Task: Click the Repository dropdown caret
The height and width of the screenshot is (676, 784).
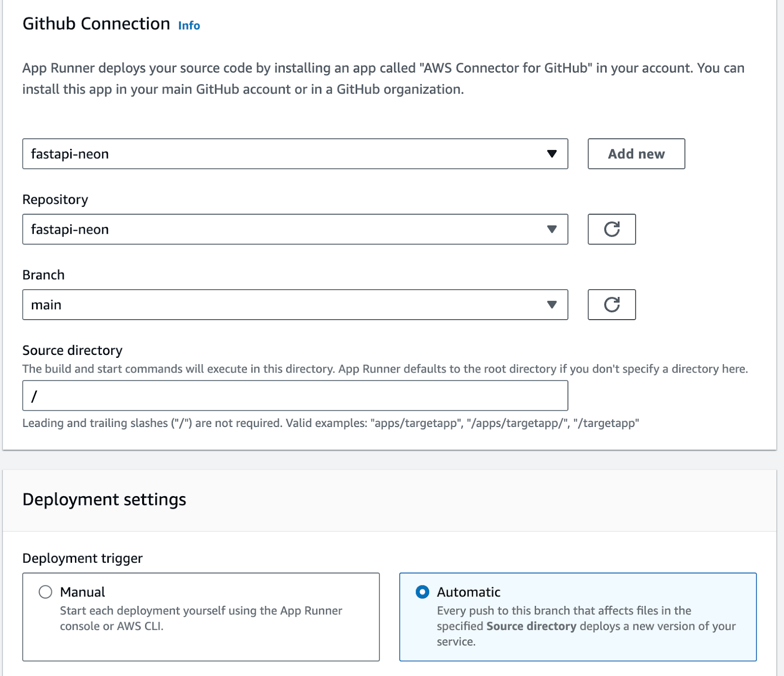Action: 552,229
